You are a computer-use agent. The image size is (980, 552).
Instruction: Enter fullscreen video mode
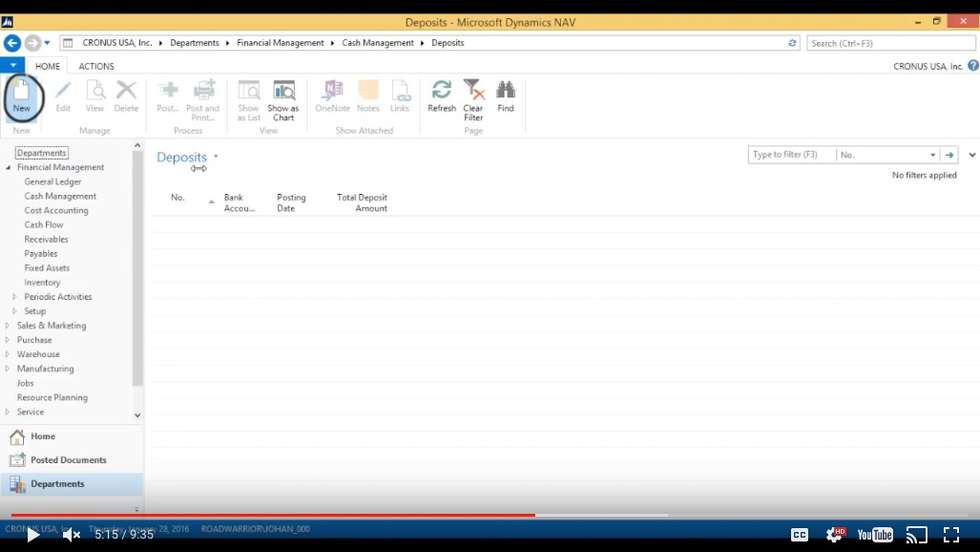951,535
